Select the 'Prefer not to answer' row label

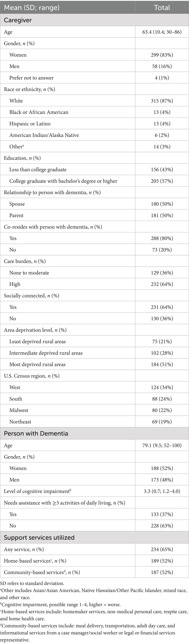[x=31, y=78]
